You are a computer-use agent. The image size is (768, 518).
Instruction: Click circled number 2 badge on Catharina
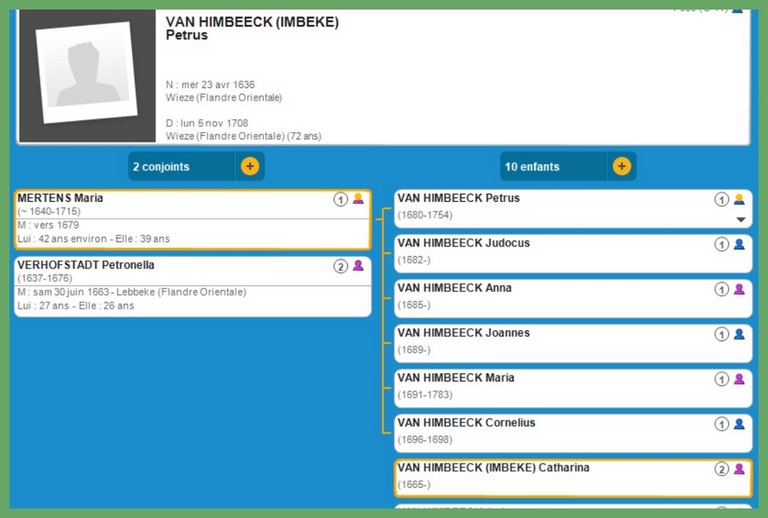tap(721, 469)
